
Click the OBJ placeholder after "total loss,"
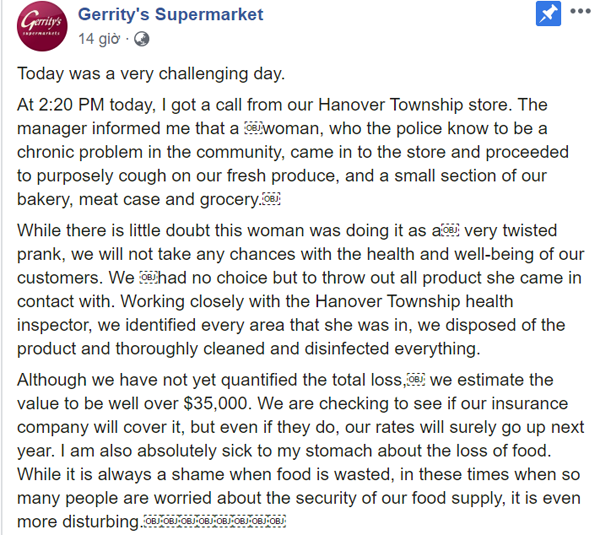point(417,380)
